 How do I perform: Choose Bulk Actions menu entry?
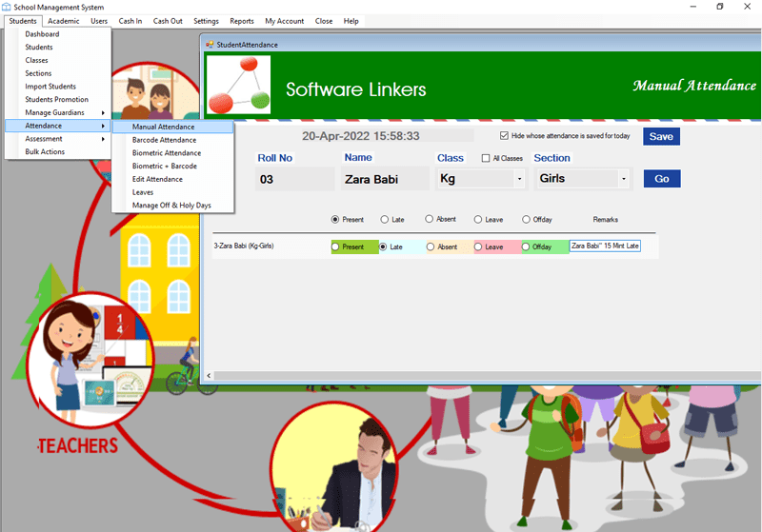pos(58,152)
